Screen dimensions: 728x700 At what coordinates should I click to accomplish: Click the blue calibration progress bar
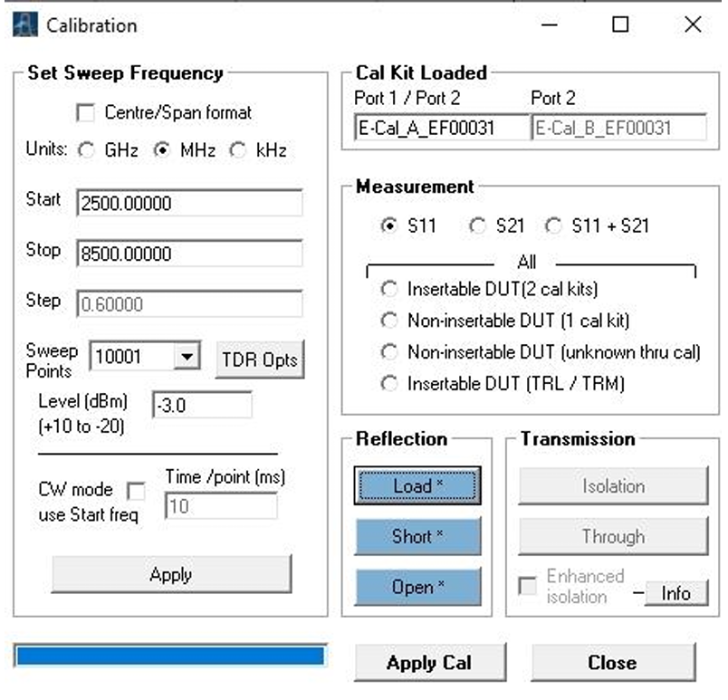point(169,656)
